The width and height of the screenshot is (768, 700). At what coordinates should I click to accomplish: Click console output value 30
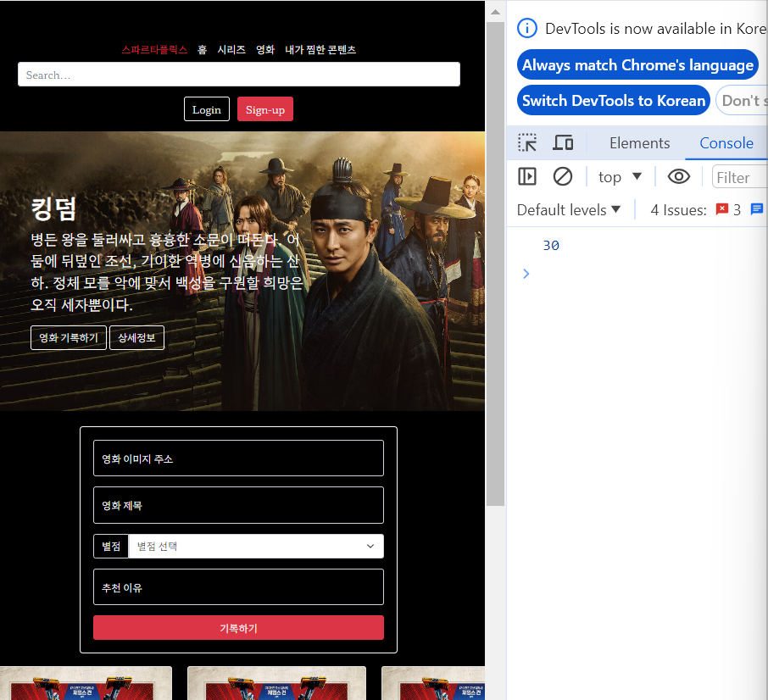point(551,245)
